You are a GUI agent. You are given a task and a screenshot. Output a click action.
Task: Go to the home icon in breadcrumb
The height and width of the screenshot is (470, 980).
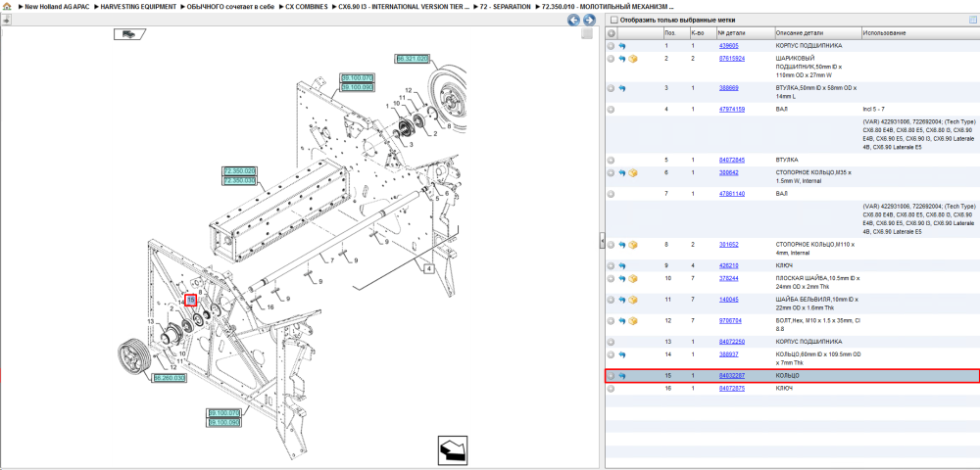coord(7,6)
